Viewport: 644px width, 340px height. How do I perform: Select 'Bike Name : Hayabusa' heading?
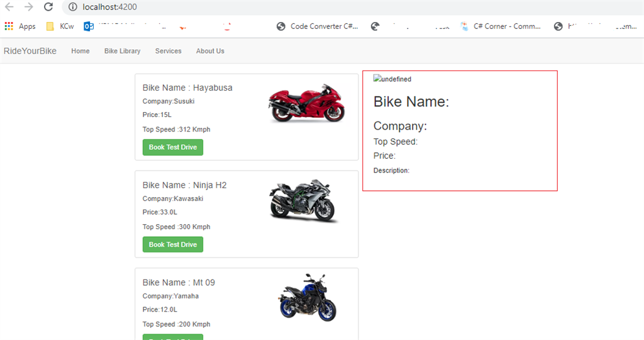[x=187, y=88]
